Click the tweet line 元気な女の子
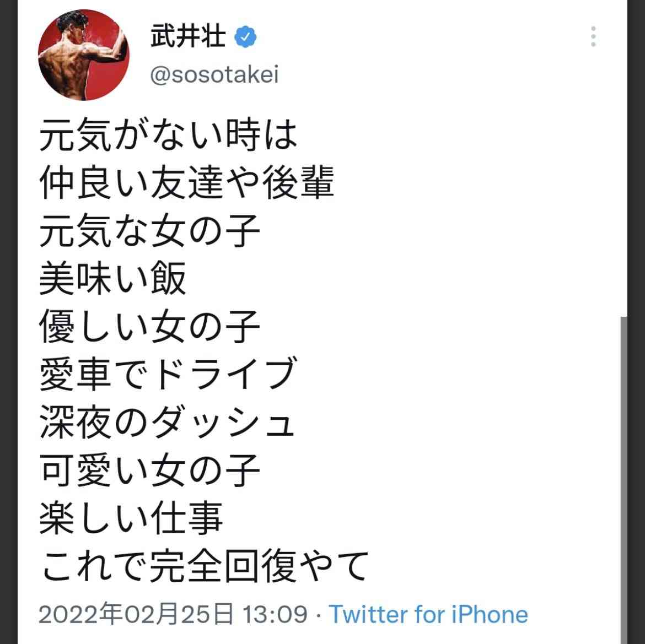This screenshot has width=645, height=644. coord(150,231)
